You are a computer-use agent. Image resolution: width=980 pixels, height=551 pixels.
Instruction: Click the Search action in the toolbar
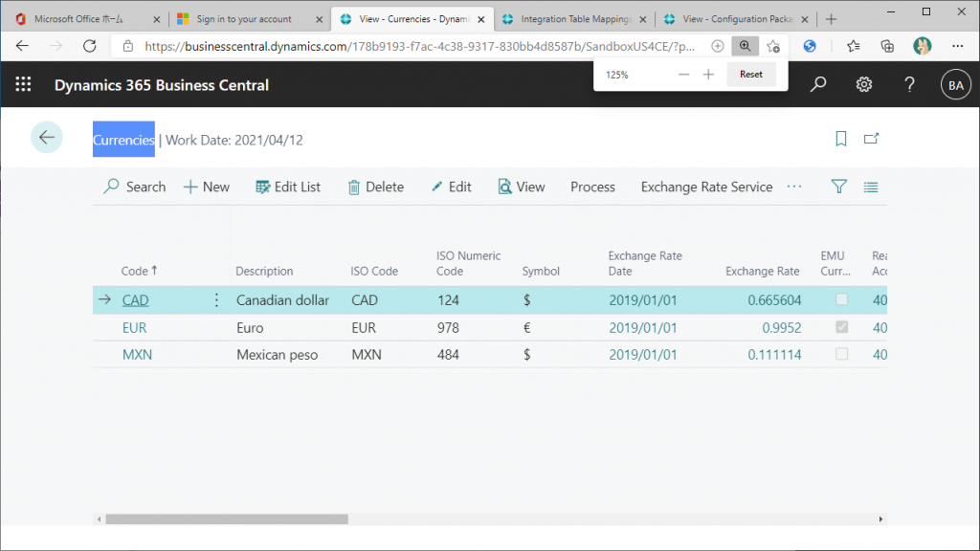134,187
